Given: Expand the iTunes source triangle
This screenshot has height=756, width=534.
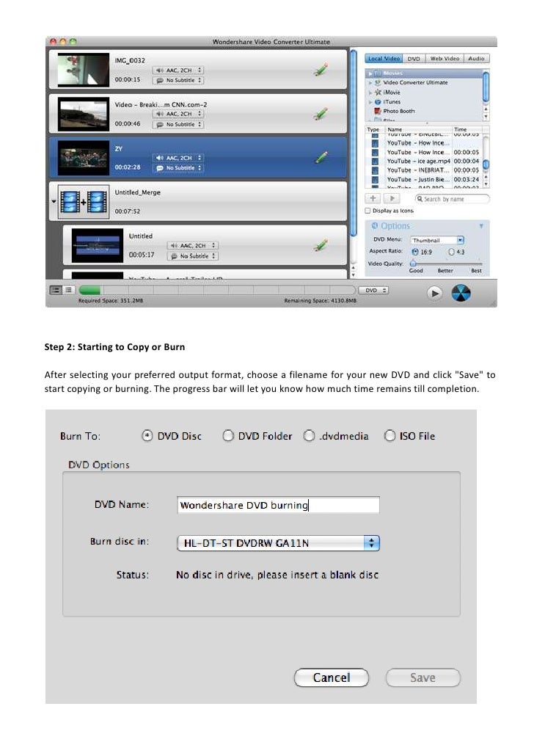Looking at the screenshot, I should 370,102.
